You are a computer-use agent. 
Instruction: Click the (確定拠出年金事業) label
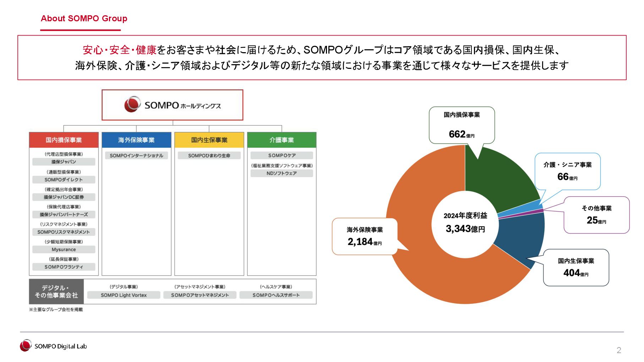pyautogui.click(x=64, y=189)
